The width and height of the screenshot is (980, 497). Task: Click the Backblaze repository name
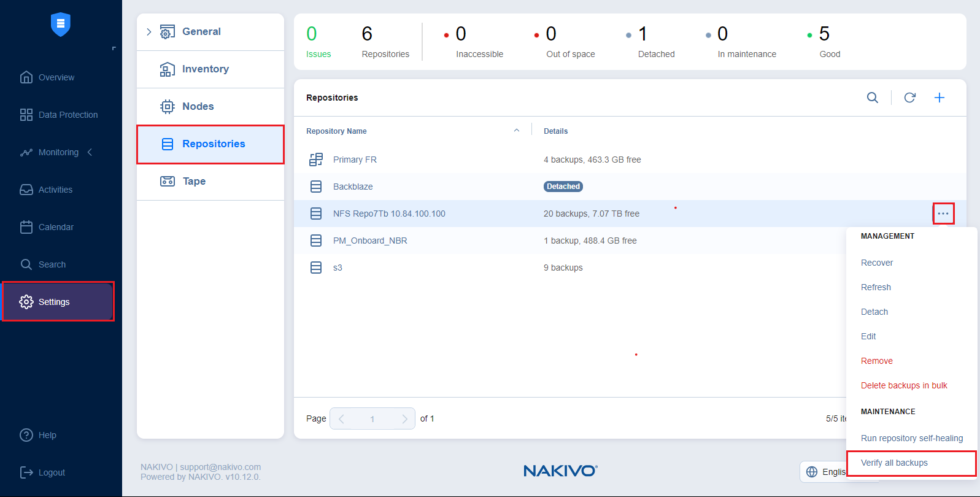[x=353, y=187]
